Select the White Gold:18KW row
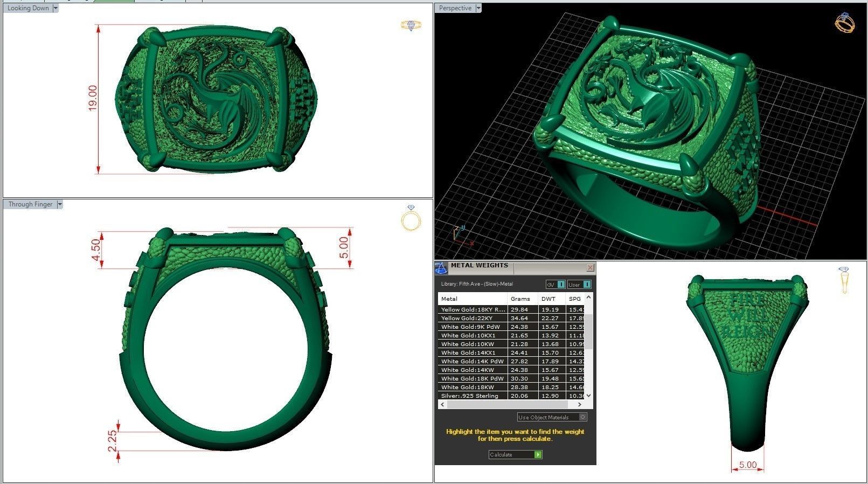This screenshot has height=484, width=868. pyautogui.click(x=511, y=387)
